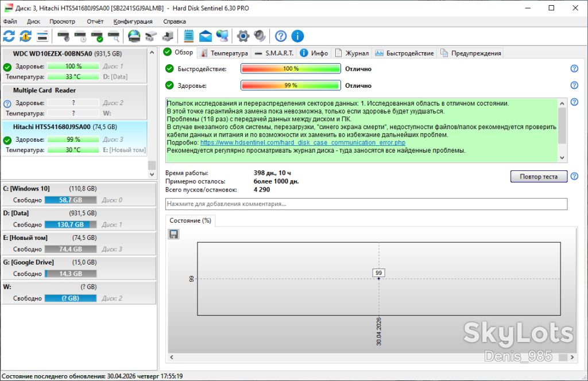Select the G: [Google Drive] partition
The image size is (588, 381).
click(x=79, y=268)
